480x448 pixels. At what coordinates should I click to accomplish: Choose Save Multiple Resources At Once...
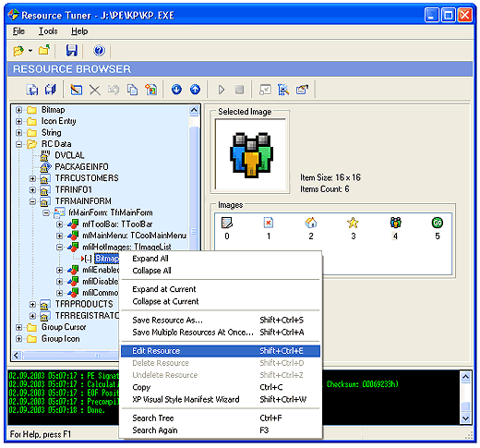[221, 333]
